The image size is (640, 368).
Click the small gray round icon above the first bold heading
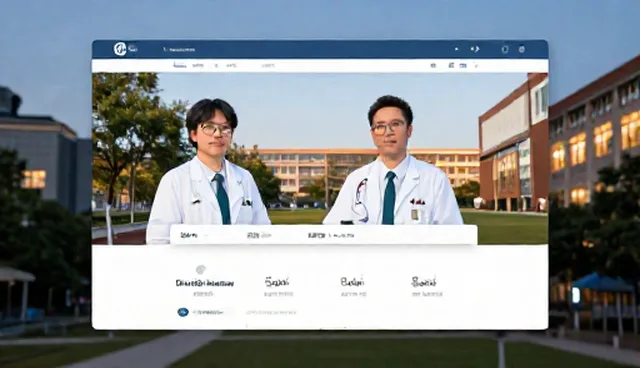tap(200, 270)
